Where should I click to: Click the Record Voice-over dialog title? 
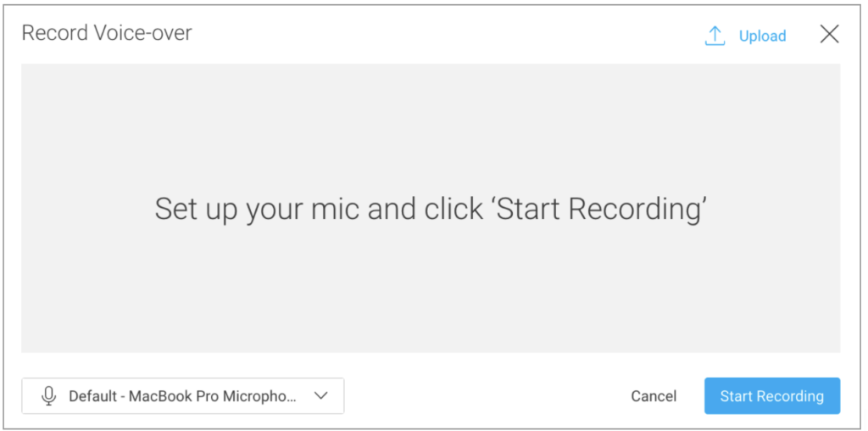[x=107, y=33]
